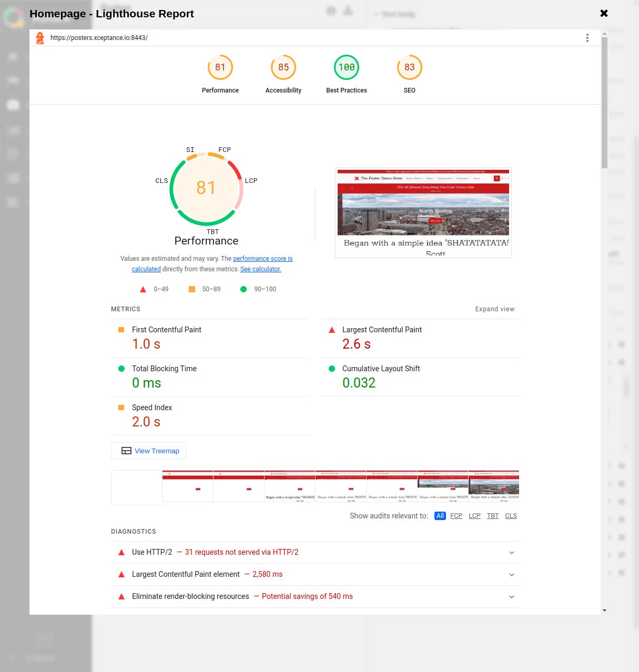Image resolution: width=639 pixels, height=672 pixels.
Task: Toggle Expand view for metrics
Action: (495, 309)
